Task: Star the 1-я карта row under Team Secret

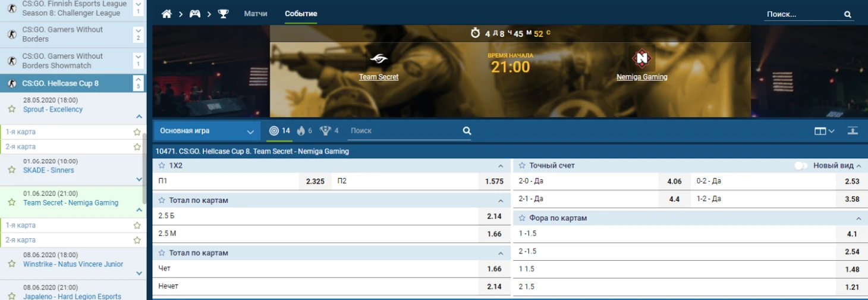Action: pos(137,226)
